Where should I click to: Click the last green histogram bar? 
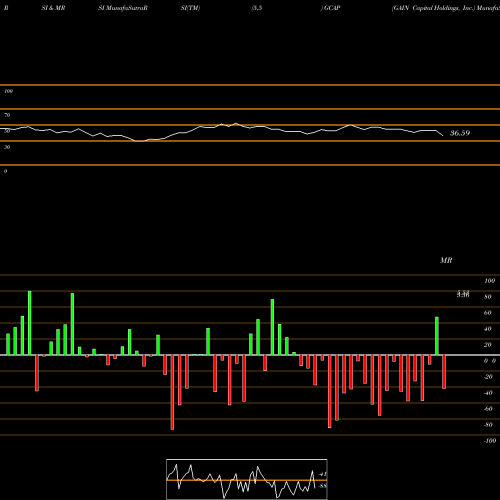(437, 336)
